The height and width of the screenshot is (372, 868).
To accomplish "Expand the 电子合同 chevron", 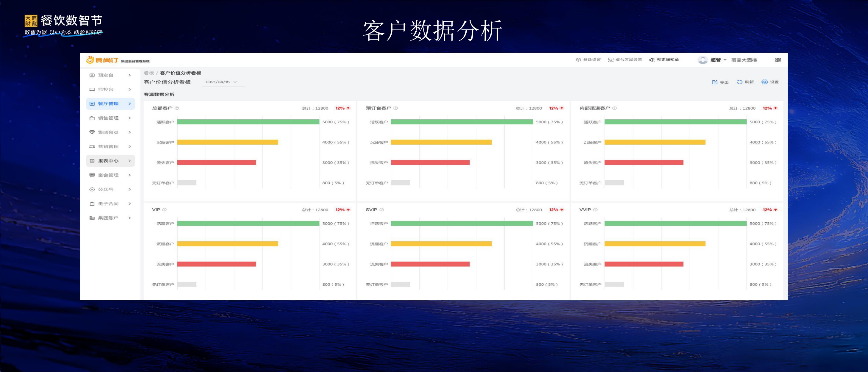I will (130, 204).
